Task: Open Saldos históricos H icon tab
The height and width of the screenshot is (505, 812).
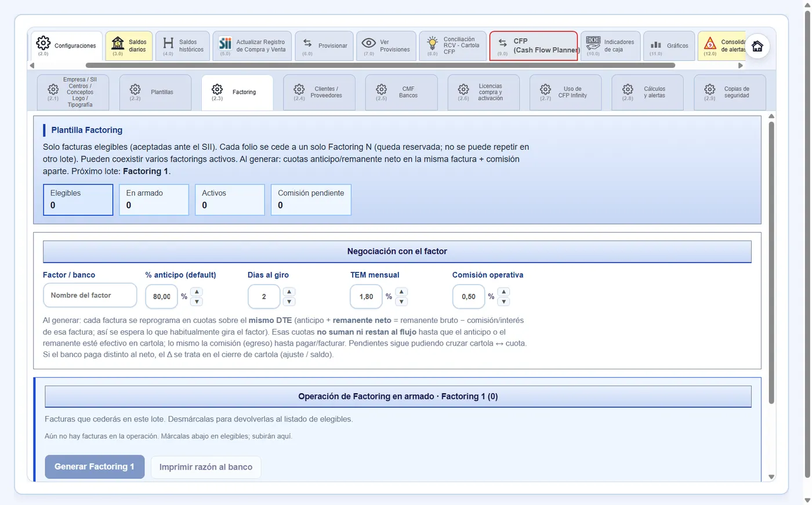Action: point(183,46)
